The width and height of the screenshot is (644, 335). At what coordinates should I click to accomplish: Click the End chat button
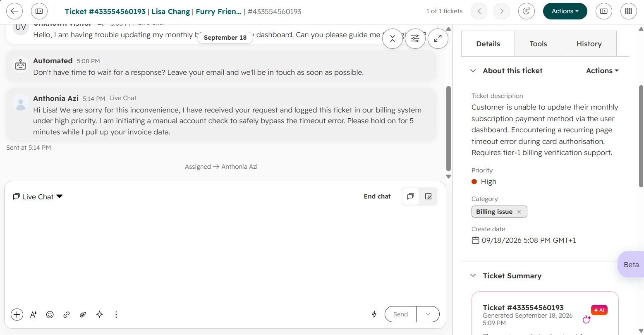point(377,196)
